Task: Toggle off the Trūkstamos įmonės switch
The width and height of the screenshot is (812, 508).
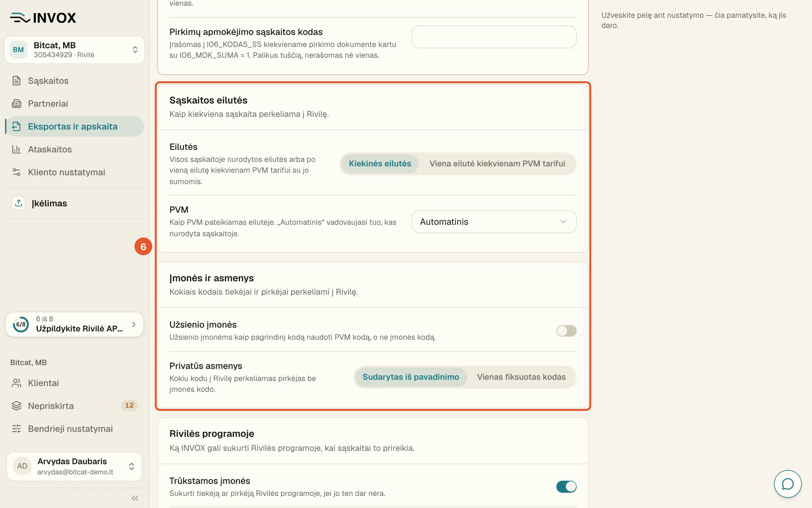Action: [x=566, y=486]
